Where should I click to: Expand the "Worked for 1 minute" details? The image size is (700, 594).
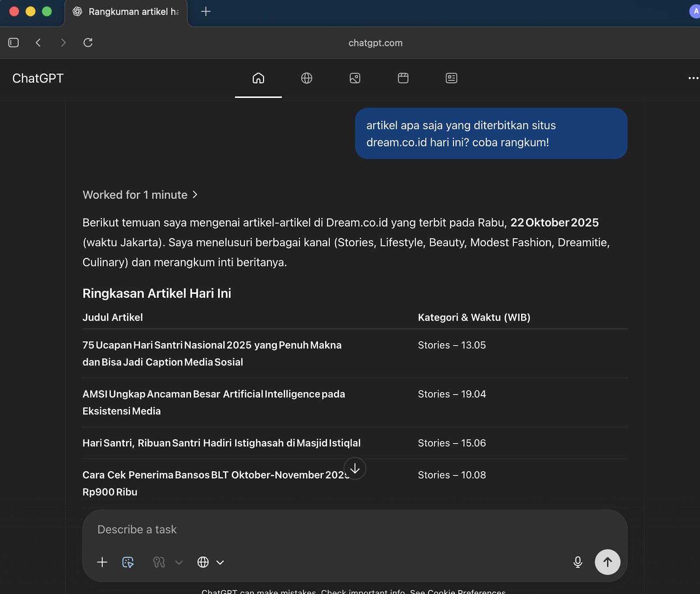pyautogui.click(x=140, y=195)
